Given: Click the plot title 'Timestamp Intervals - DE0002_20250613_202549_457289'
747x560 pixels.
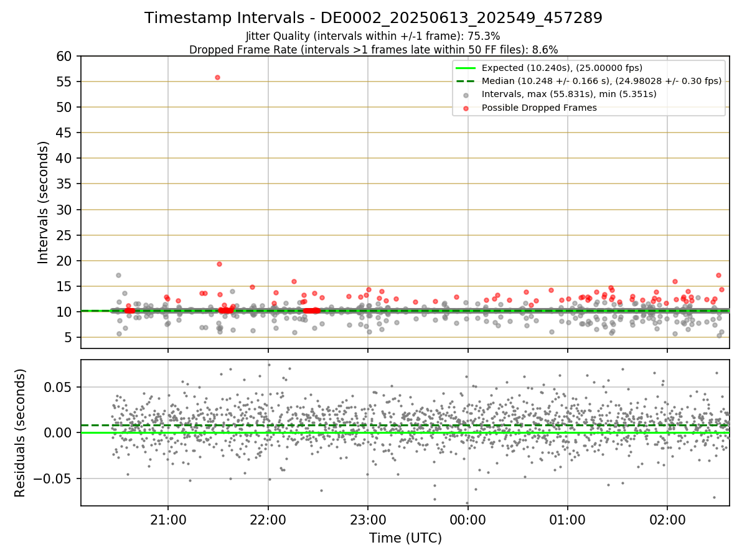Looking at the screenshot, I should [374, 18].
